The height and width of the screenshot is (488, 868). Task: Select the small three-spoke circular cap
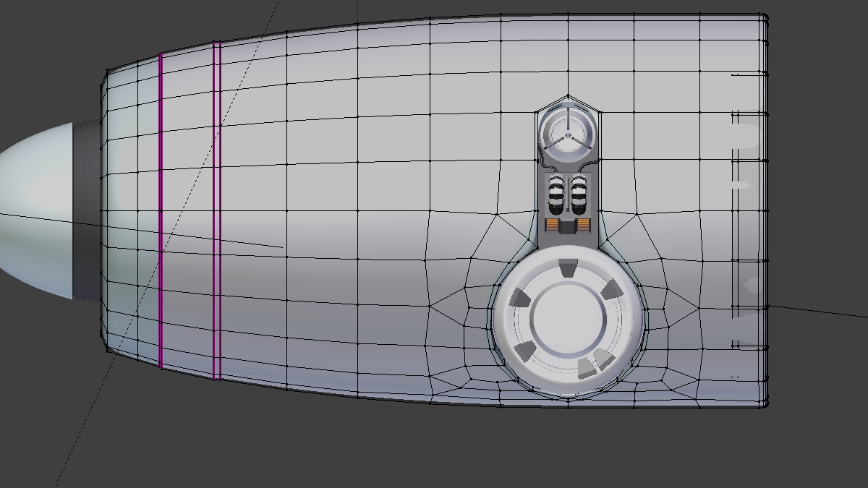569,134
